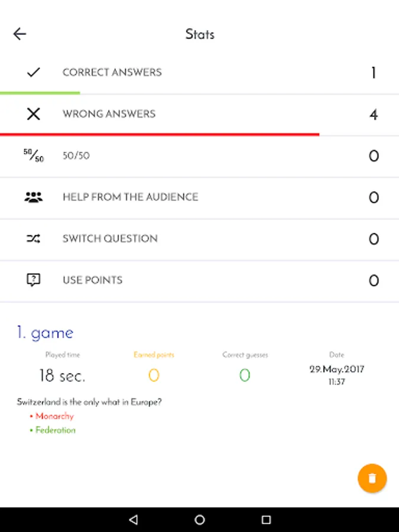The height and width of the screenshot is (532, 399).
Task: Click the wrong answers X icon
Action: [34, 114]
